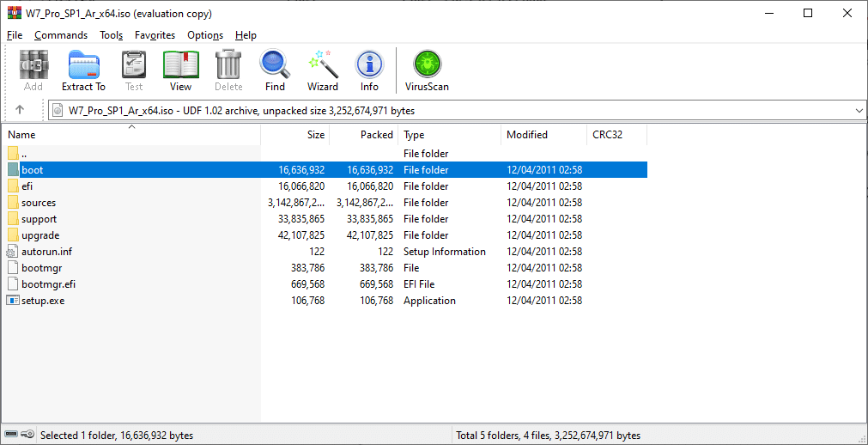Open the Commands menu

(61, 35)
